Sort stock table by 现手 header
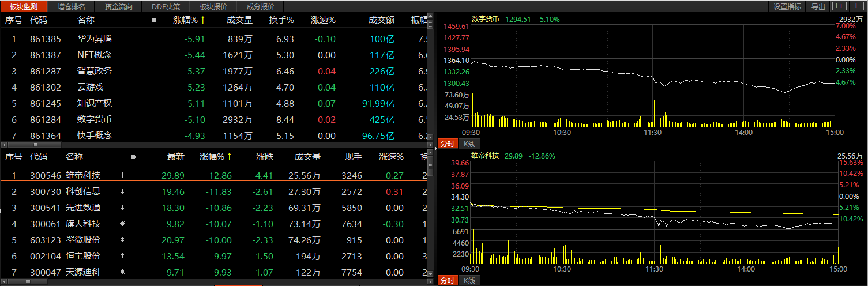868x286 pixels. pyautogui.click(x=354, y=157)
